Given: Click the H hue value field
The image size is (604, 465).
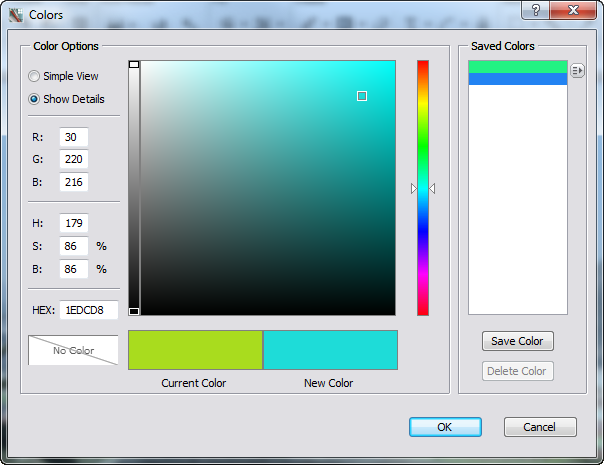Looking at the screenshot, I should (x=74, y=223).
